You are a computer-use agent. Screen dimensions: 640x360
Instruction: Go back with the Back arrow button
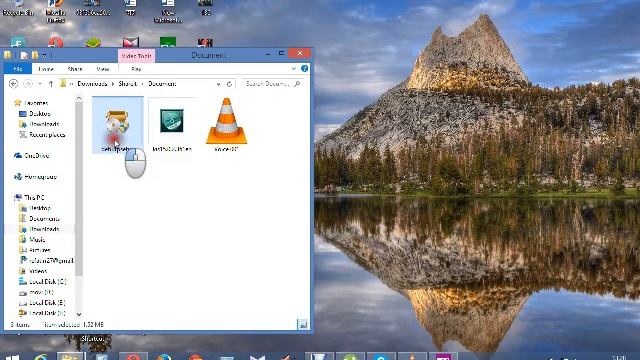13,84
